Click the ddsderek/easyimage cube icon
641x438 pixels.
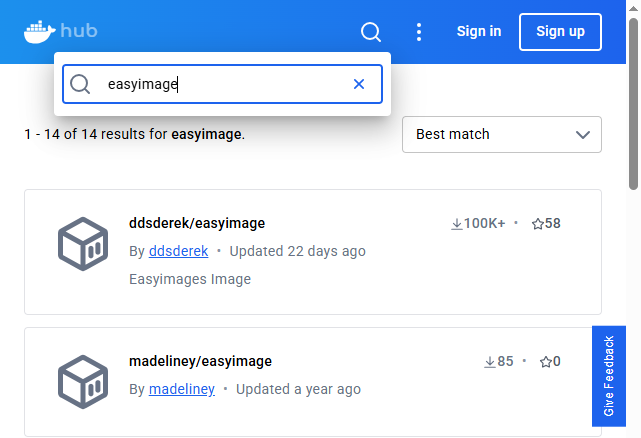pyautogui.click(x=83, y=244)
